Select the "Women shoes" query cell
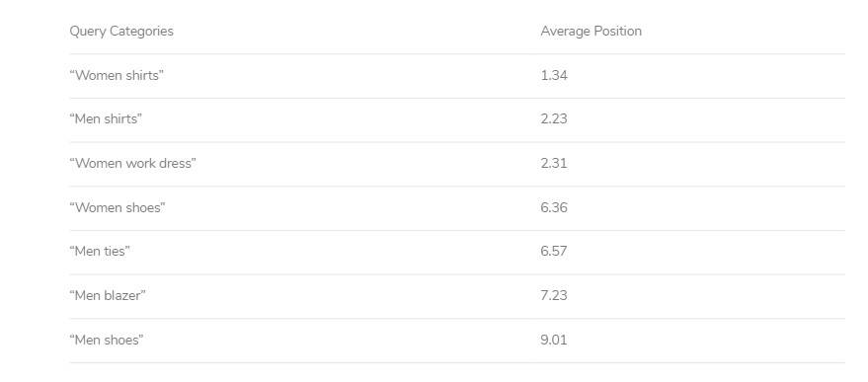Viewport: 868px width, 382px height. click(x=118, y=207)
